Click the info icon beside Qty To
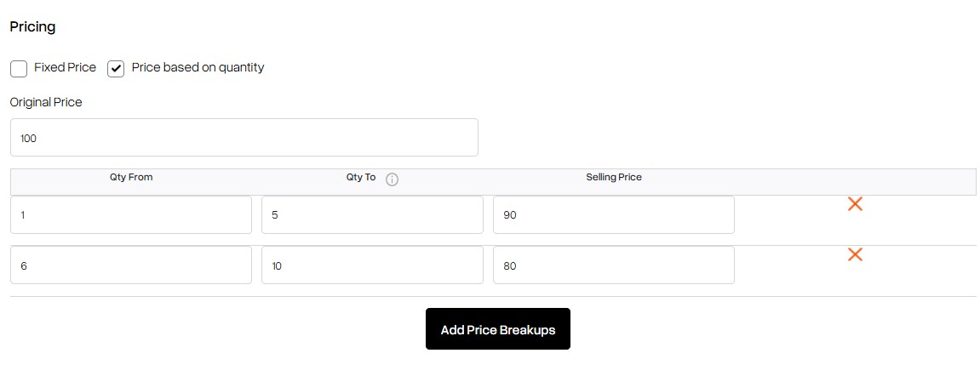The width and height of the screenshot is (980, 376). point(392,179)
